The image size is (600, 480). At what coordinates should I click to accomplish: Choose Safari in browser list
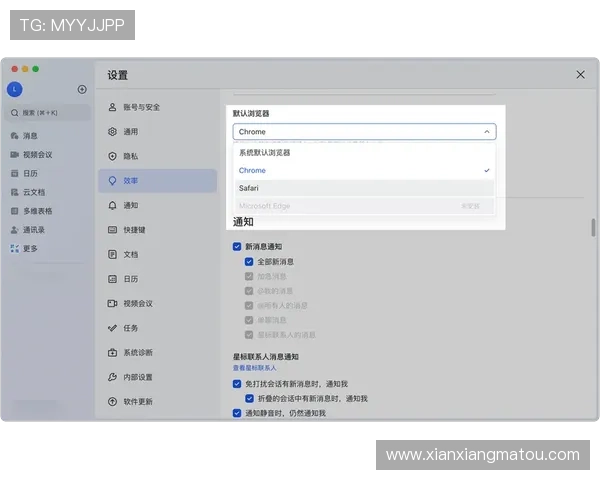[364, 188]
